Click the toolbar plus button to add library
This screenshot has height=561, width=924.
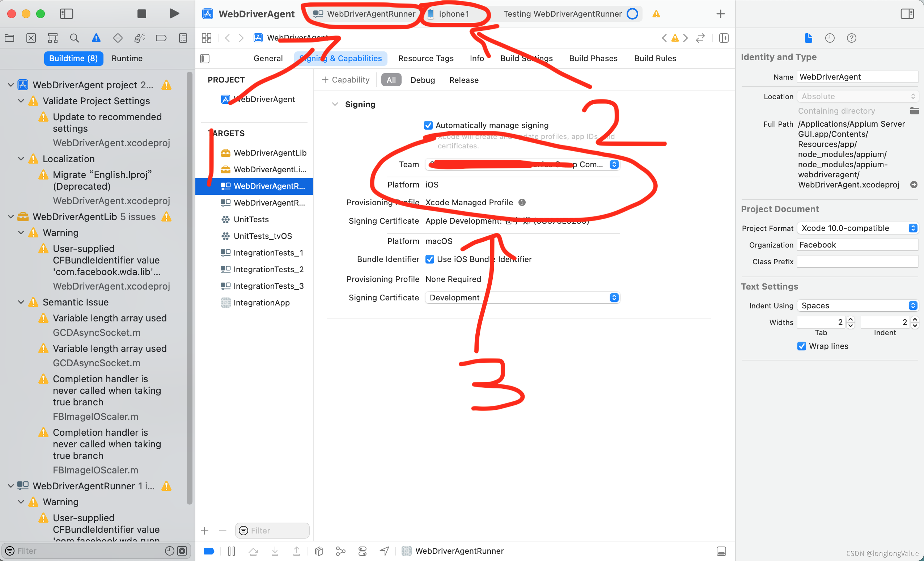[x=720, y=14]
